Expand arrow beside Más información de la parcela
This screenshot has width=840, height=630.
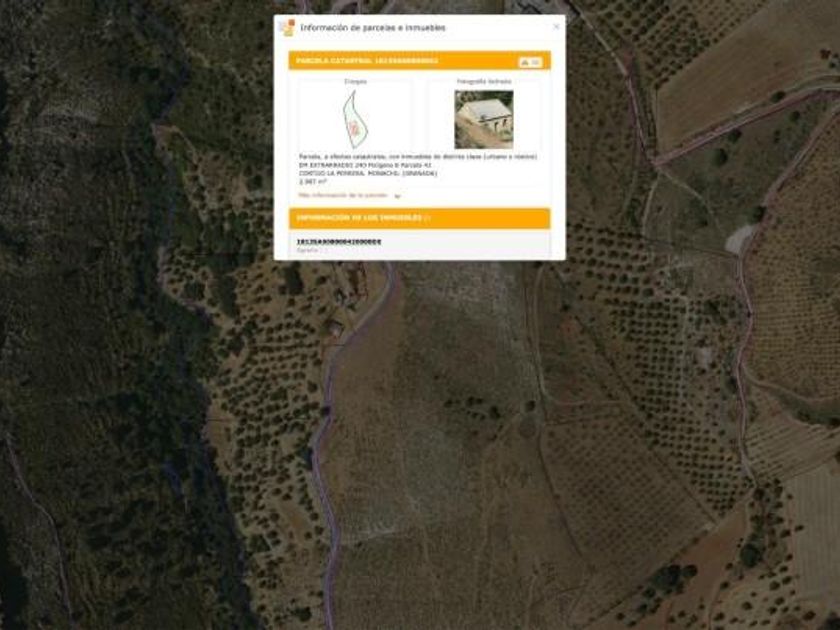click(397, 196)
